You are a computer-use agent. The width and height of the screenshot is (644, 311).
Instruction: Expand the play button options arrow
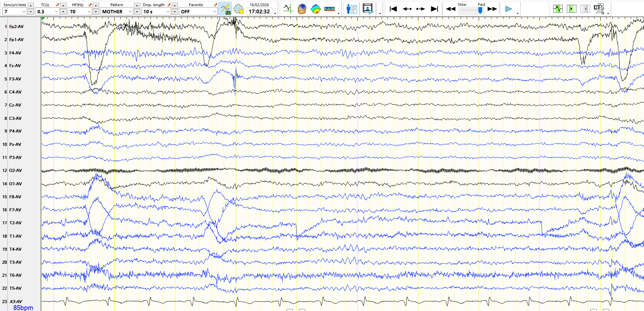[517, 13]
